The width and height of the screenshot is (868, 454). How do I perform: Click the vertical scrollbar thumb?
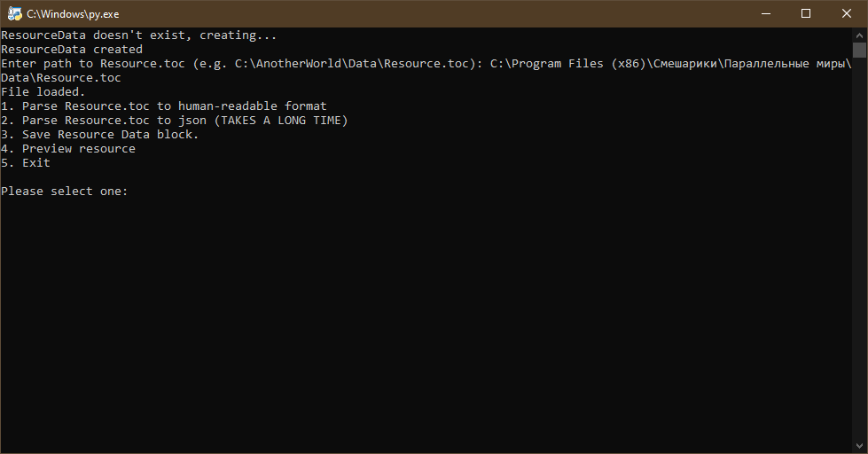click(859, 50)
